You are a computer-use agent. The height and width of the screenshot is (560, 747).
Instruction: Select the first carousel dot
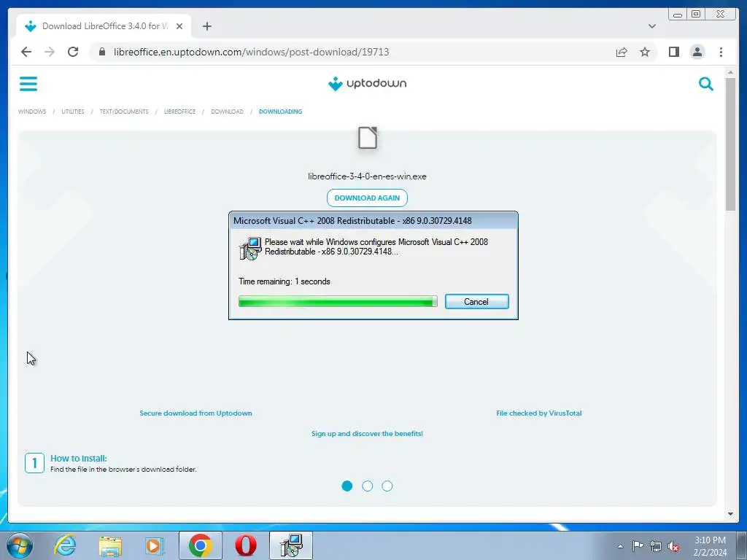347,486
